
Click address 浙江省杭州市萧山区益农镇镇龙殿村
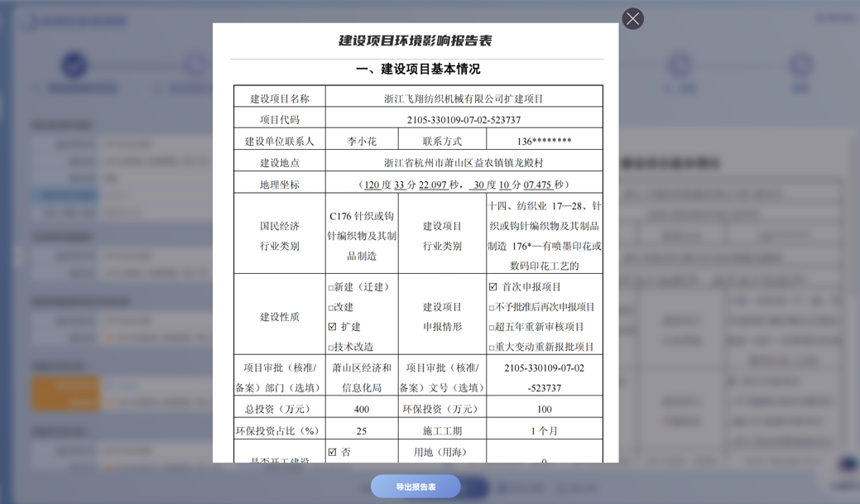(464, 163)
